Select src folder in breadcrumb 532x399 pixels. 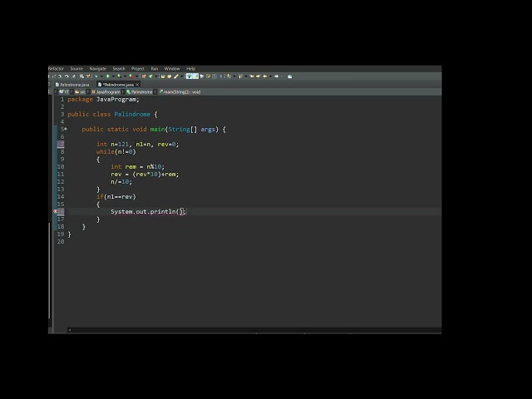81,92
